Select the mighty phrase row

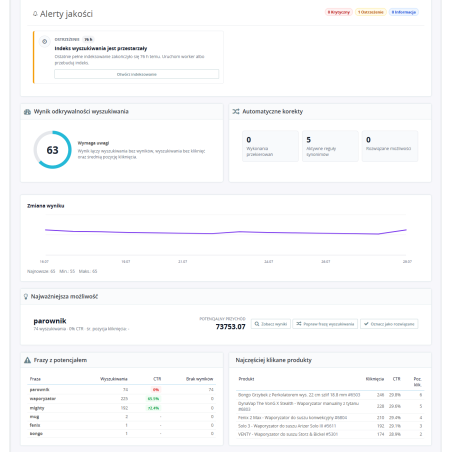[x=121, y=408]
